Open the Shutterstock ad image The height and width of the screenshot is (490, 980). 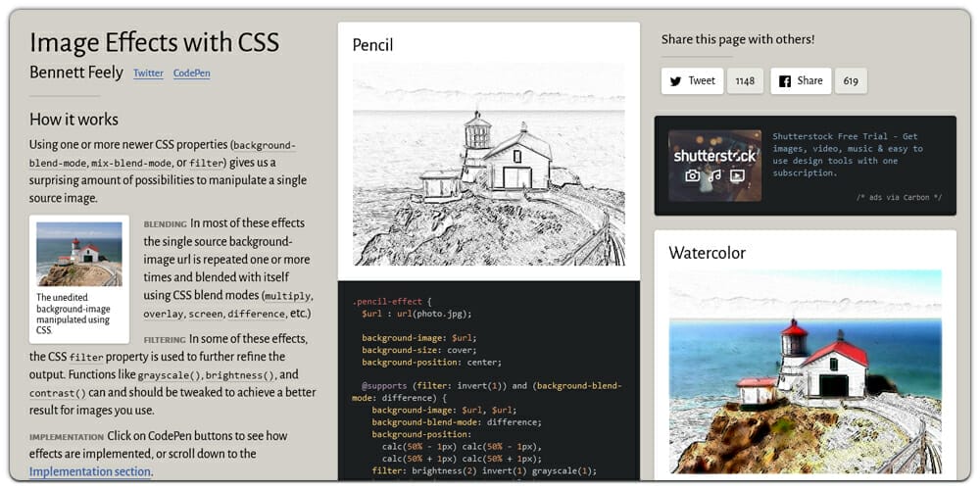click(715, 166)
